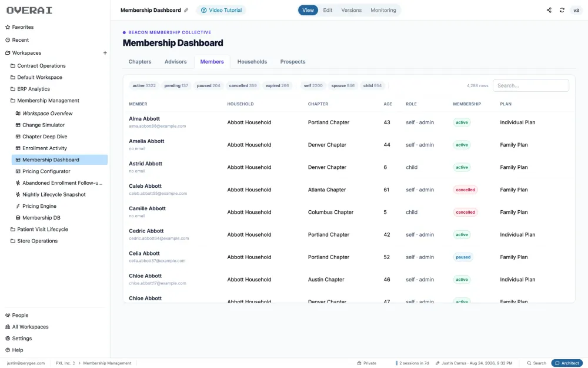Click the refresh icon in top bar
588x368 pixels.
point(562,10)
